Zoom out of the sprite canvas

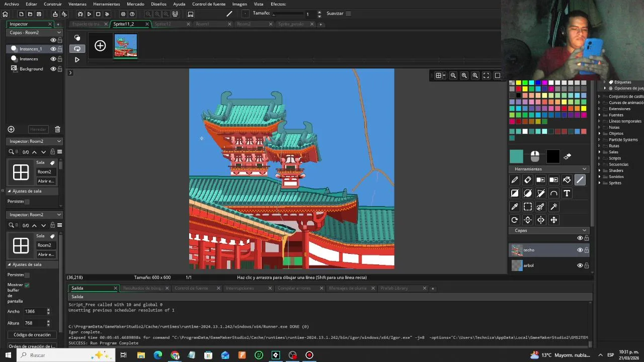[x=453, y=75]
